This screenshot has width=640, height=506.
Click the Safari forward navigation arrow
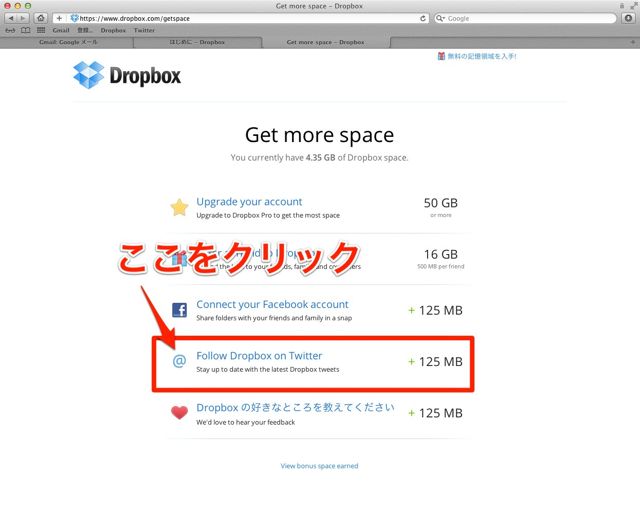tap(23, 18)
